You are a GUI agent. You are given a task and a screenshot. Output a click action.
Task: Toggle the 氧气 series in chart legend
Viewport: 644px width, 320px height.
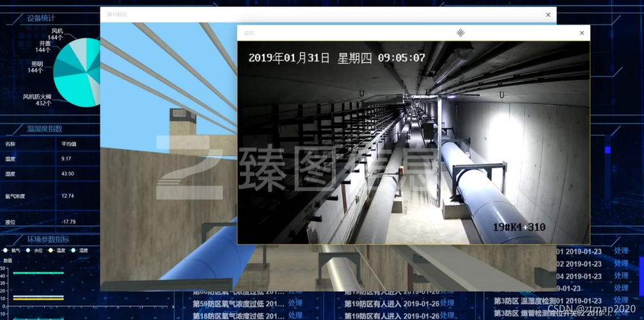tap(12, 250)
